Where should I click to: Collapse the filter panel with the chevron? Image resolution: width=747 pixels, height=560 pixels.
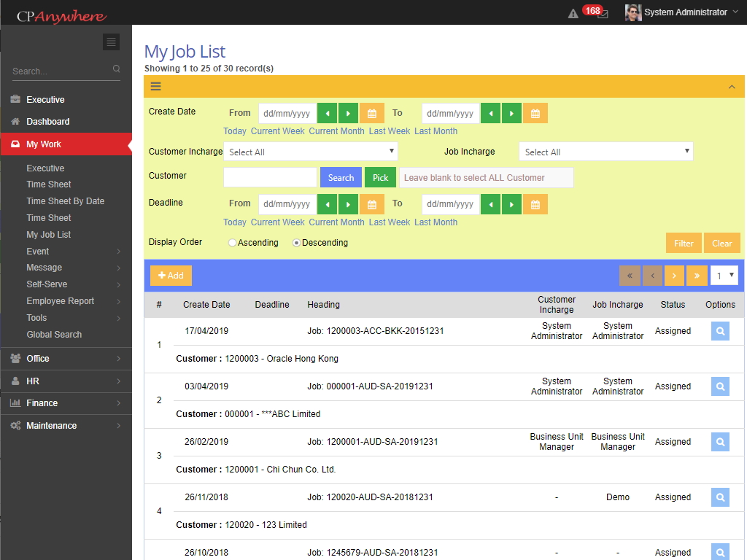coord(732,87)
